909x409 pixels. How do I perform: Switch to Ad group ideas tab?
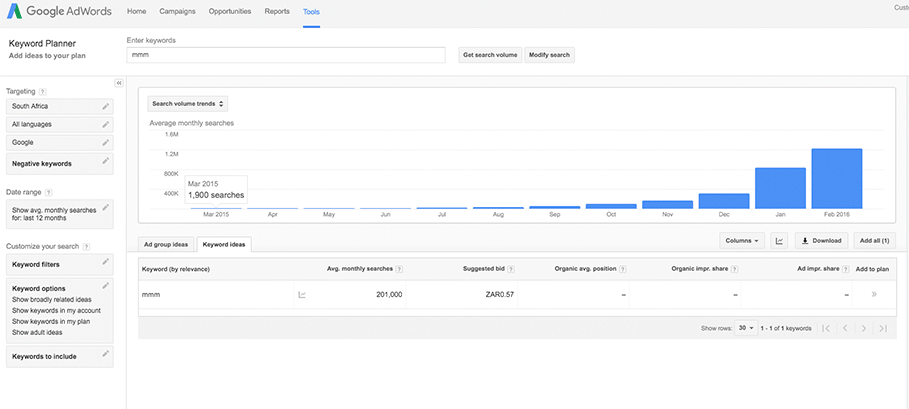pyautogui.click(x=166, y=244)
